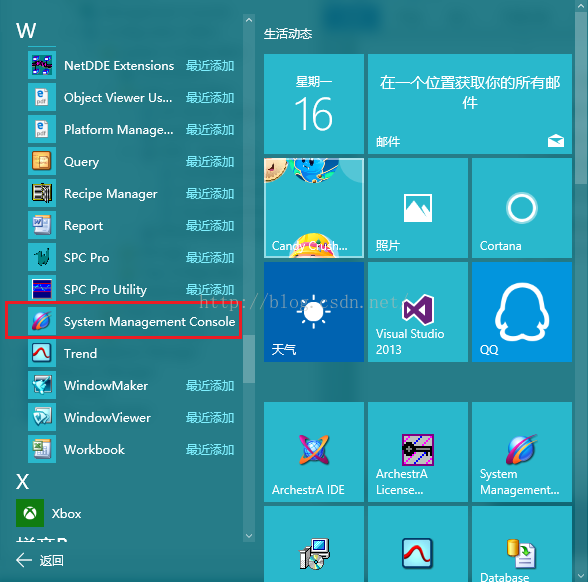Open the green Xbox app icon
The width and height of the screenshot is (588, 582).
tap(30, 513)
